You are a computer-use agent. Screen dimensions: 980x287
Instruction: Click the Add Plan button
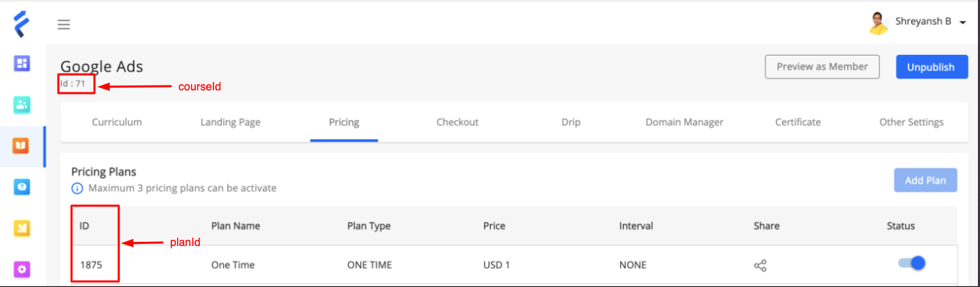point(925,181)
